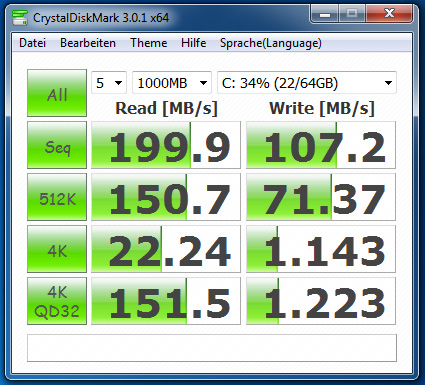Screen dimensions: 425x385
Task: Click the Seq read result 199.9
Action: coord(166,145)
